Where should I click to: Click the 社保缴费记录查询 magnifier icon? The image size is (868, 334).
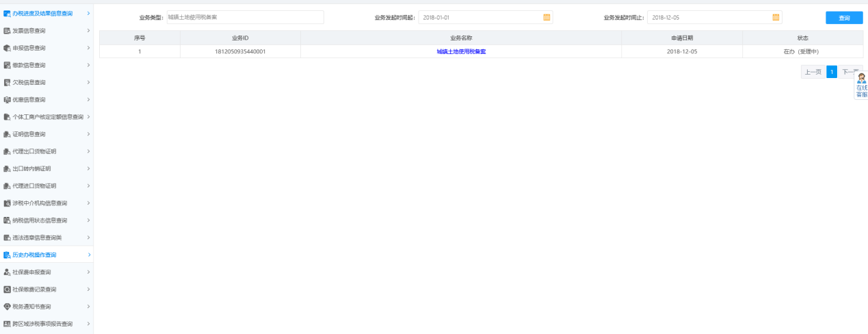click(x=7, y=289)
